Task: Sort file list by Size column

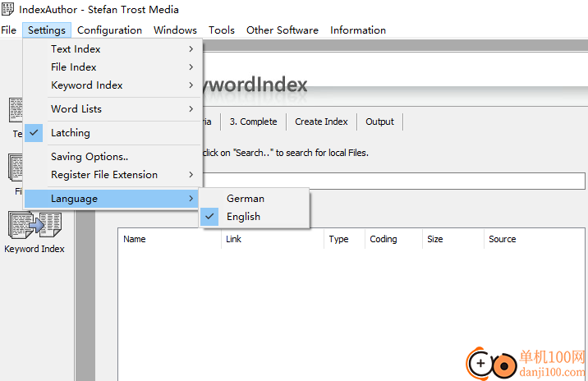Action: [x=453, y=239]
